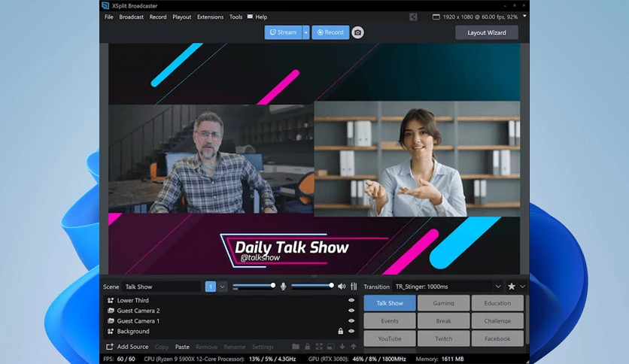This screenshot has width=629, height=364.
Task: Select the Lower Third source row
Action: (231, 300)
